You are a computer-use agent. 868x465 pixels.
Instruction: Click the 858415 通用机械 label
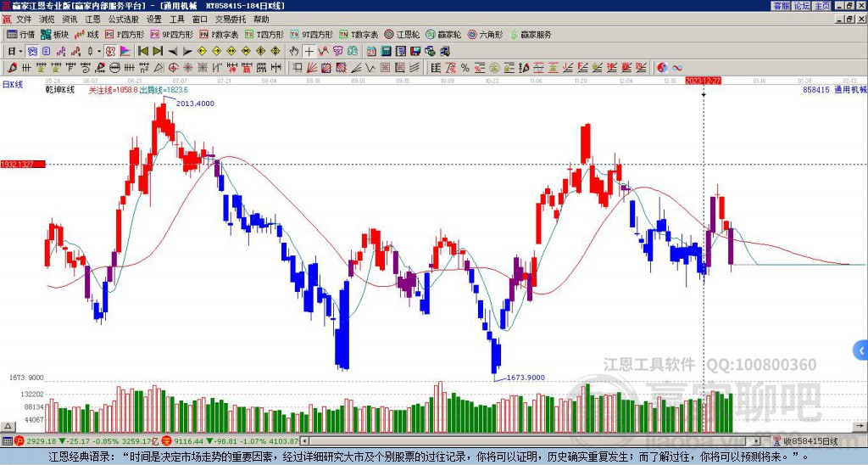[835, 89]
